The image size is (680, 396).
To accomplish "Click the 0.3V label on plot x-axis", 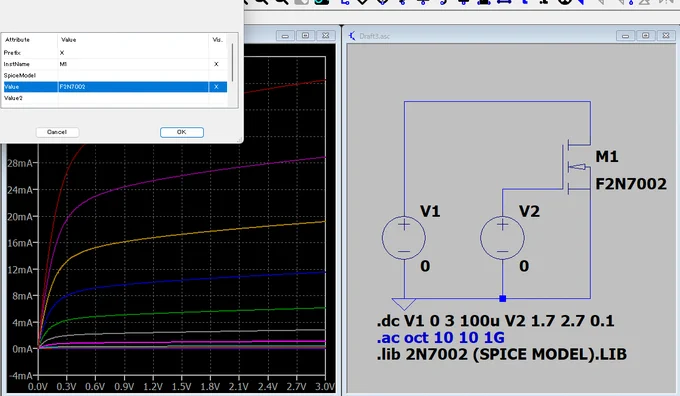I will click(66, 386).
